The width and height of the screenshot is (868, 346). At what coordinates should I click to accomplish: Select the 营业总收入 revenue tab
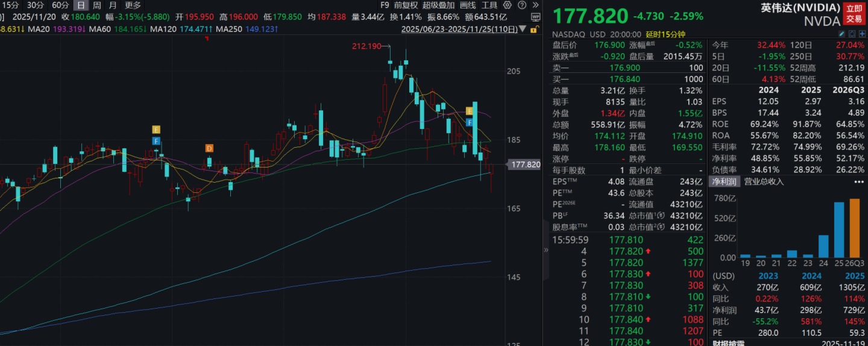coord(764,181)
